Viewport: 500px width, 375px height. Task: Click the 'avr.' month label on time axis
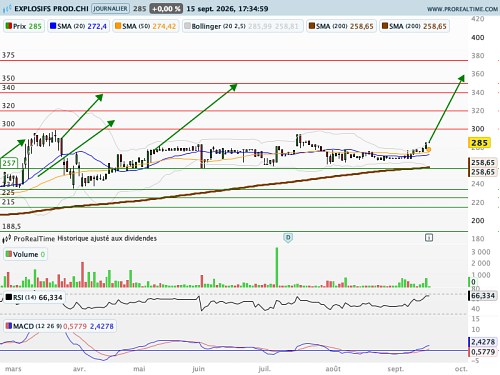coord(79,369)
